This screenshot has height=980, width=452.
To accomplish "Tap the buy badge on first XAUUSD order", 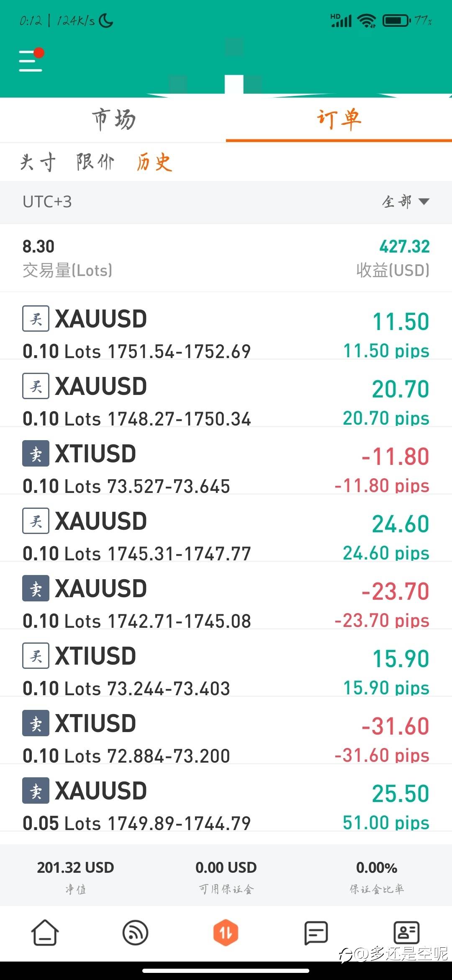I will click(36, 319).
